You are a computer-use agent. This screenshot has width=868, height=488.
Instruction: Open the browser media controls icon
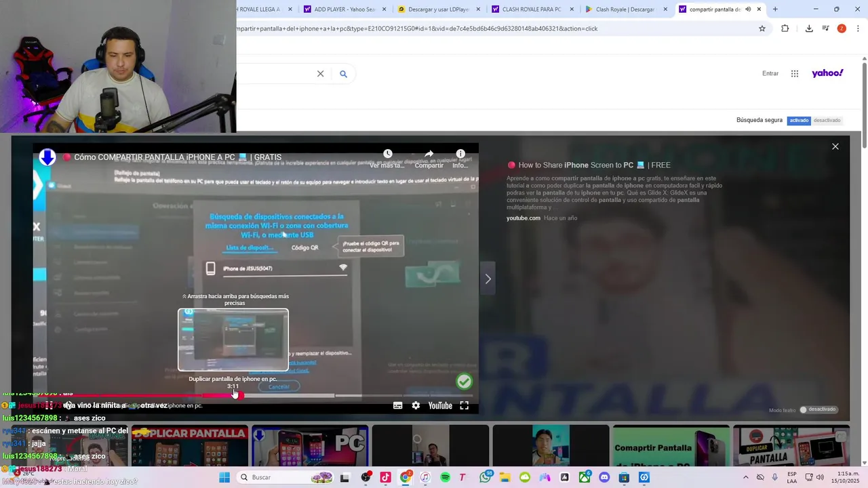click(825, 28)
